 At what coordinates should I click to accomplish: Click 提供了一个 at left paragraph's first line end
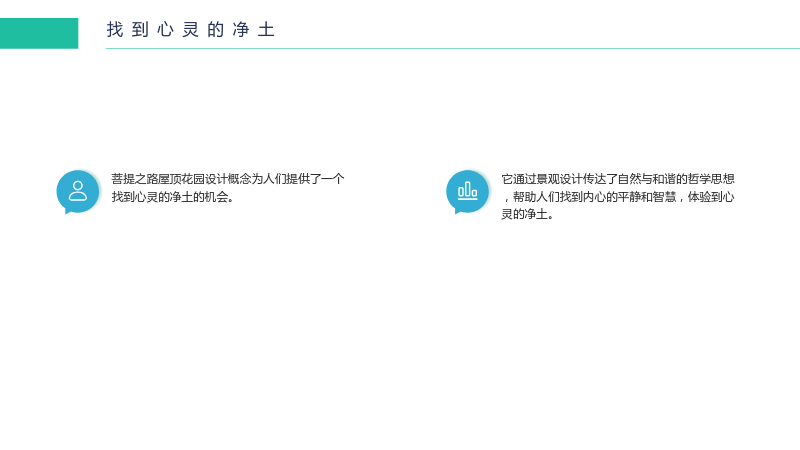click(316, 179)
